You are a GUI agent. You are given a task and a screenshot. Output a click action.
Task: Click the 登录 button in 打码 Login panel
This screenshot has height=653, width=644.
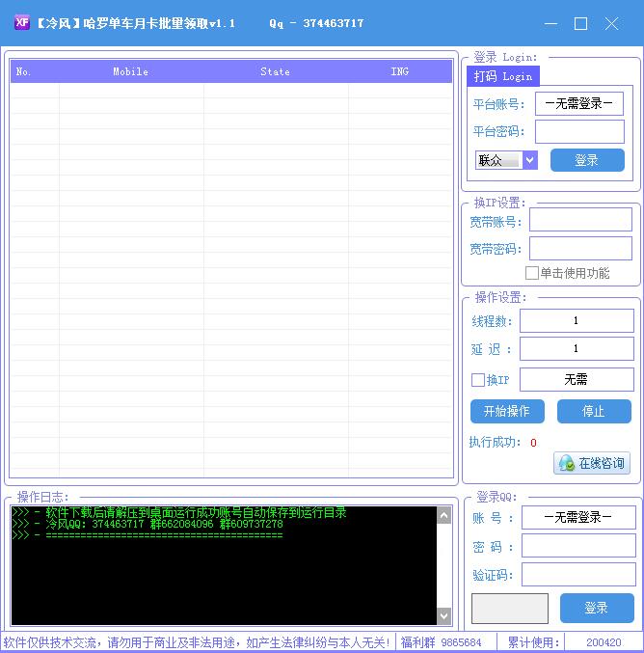click(x=587, y=160)
